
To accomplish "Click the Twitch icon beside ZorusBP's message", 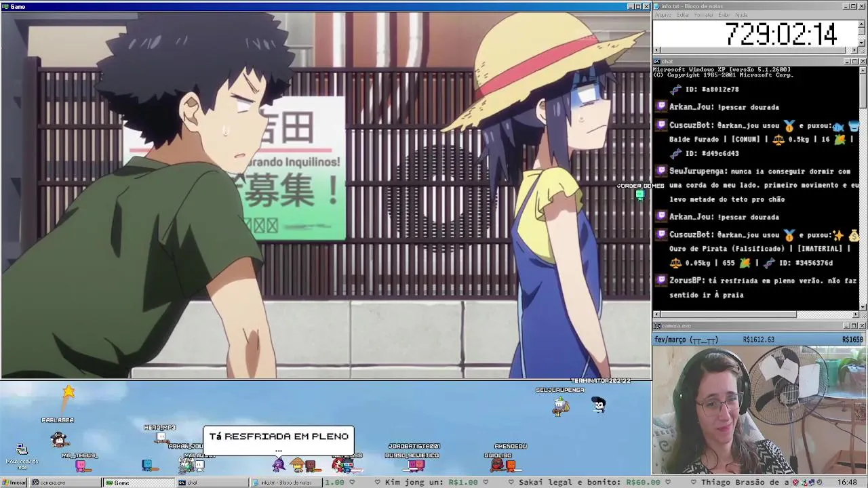I will pyautogui.click(x=661, y=280).
